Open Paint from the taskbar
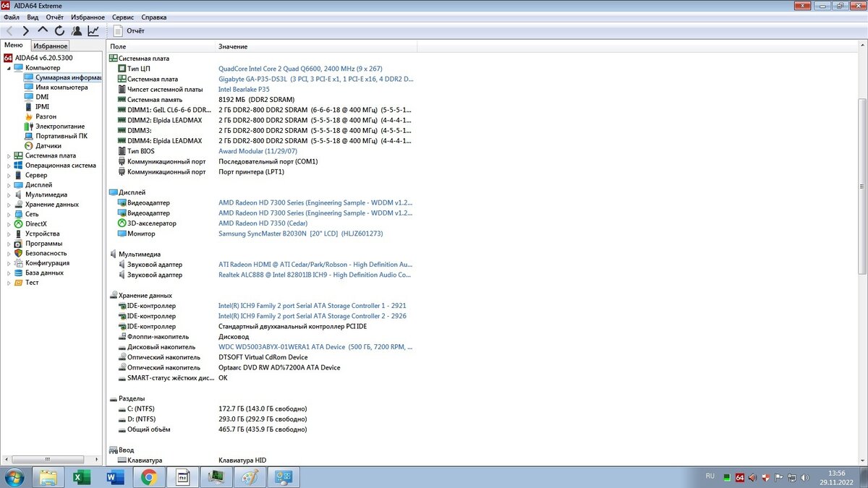This screenshot has height=488, width=868. (249, 477)
